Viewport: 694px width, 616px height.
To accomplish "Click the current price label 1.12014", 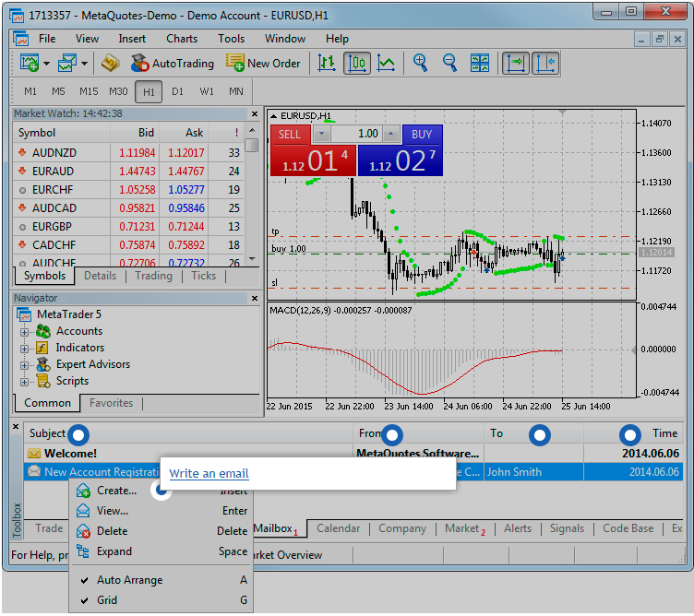I will (657, 253).
